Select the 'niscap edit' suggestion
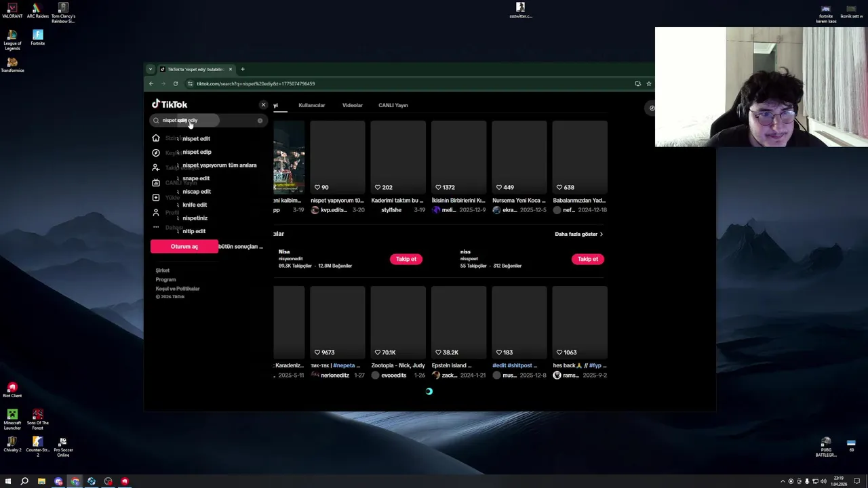This screenshot has width=868, height=488. coord(197,192)
